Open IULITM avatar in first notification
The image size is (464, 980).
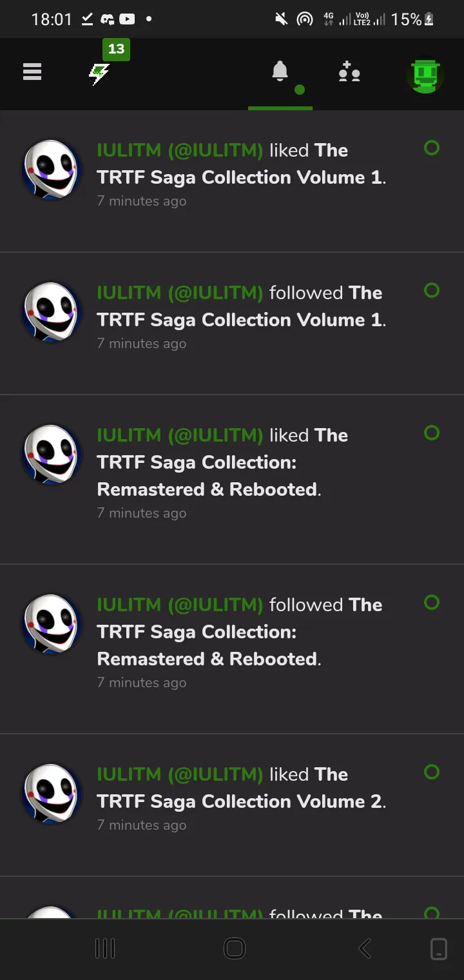[x=52, y=170]
